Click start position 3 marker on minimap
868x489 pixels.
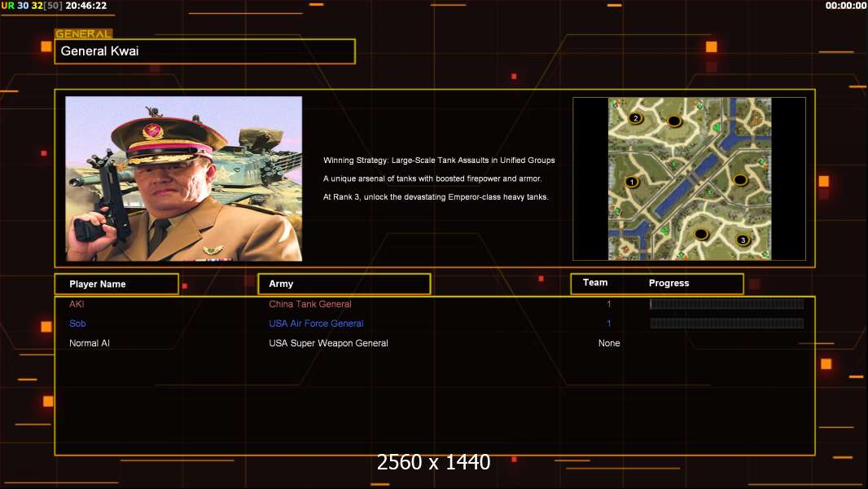pos(743,240)
